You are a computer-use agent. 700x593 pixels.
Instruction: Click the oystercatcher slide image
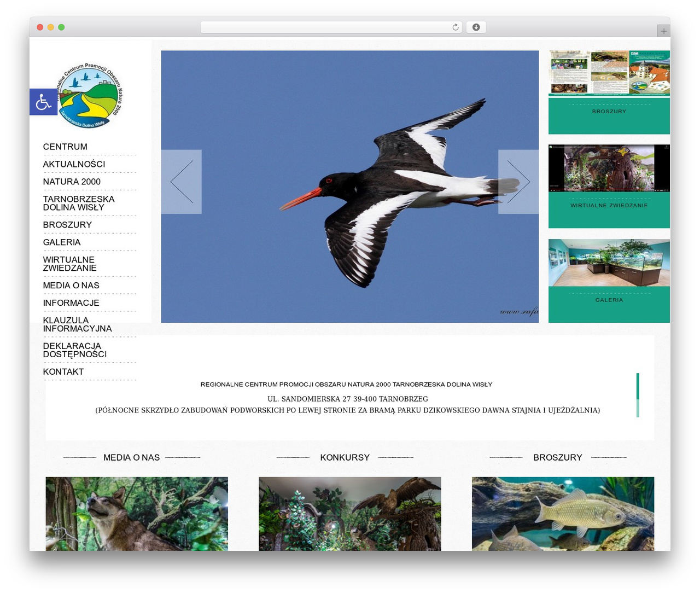coord(350,187)
